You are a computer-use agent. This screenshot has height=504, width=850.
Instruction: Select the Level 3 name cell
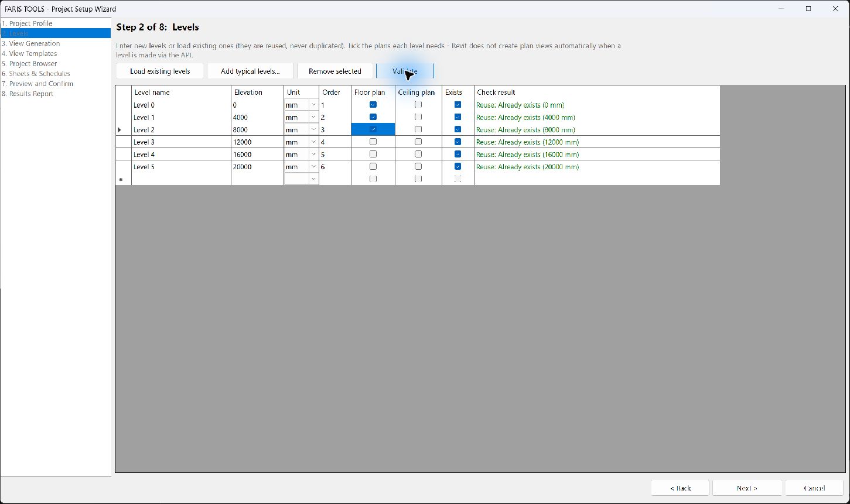click(x=182, y=142)
